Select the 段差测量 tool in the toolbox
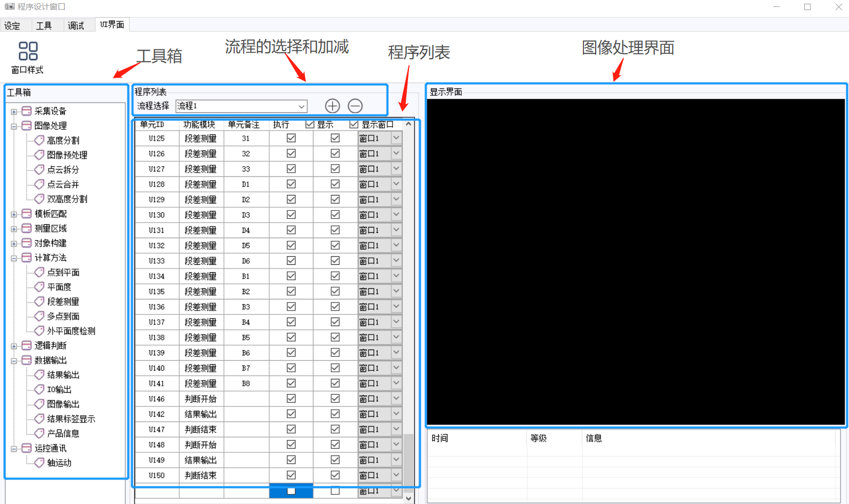Screen dimensions: 849x504 63,302
